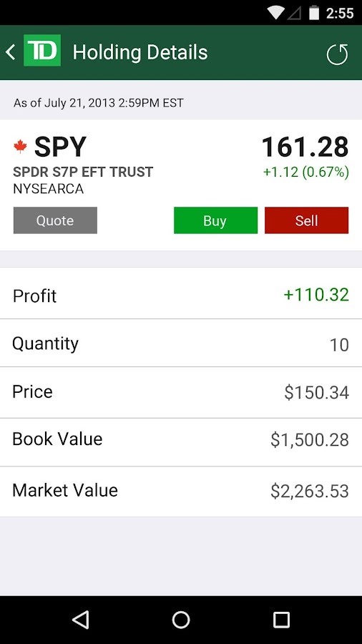The height and width of the screenshot is (644, 362).
Task: Tap the SPY ticker symbol
Action: tap(60, 147)
